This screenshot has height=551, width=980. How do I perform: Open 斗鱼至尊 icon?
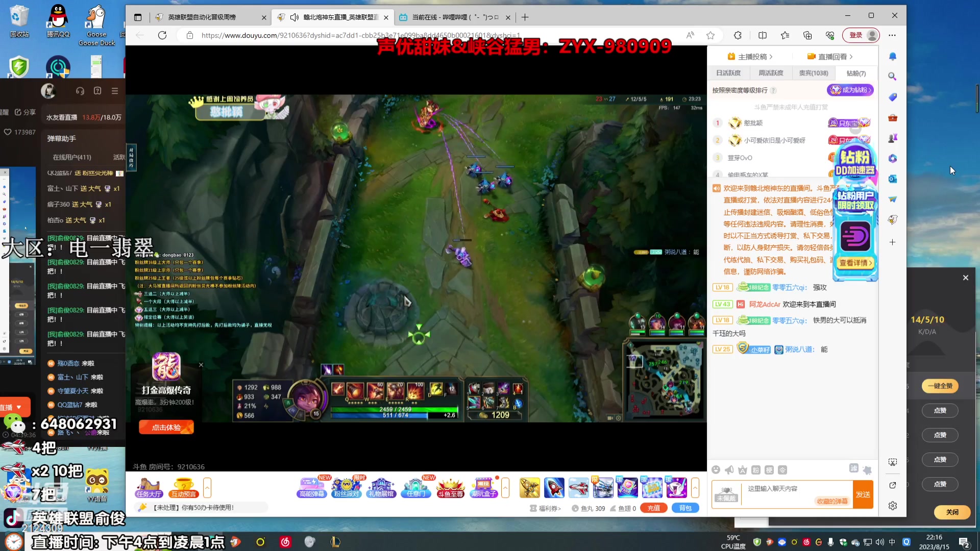(450, 488)
